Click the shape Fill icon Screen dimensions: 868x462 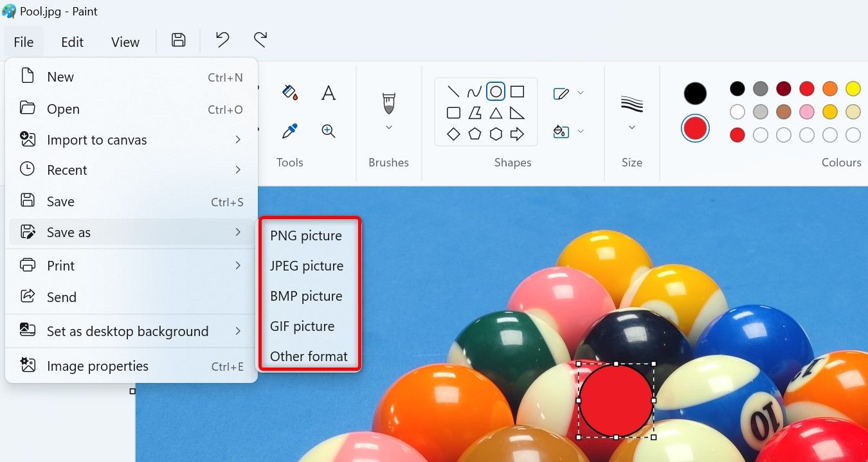pyautogui.click(x=561, y=132)
